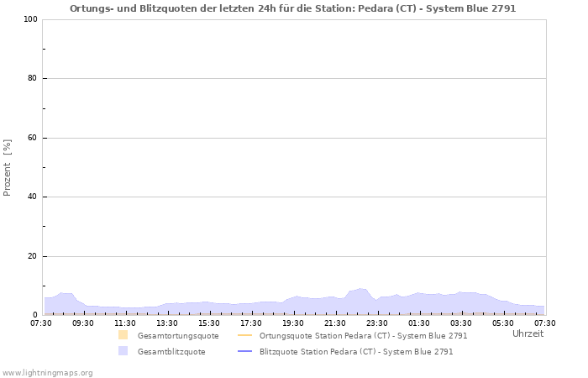Click the 03:30 time tick label
The image size is (588, 378).
pyautogui.click(x=461, y=323)
